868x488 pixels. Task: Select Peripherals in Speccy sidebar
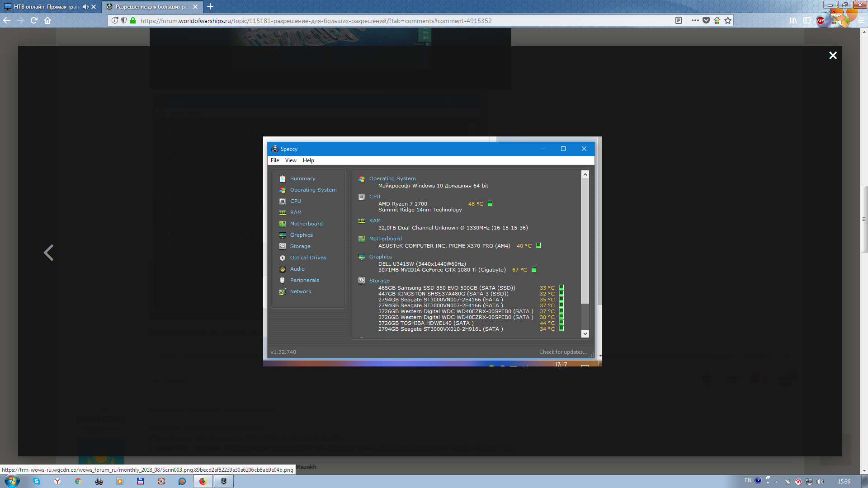coord(304,280)
